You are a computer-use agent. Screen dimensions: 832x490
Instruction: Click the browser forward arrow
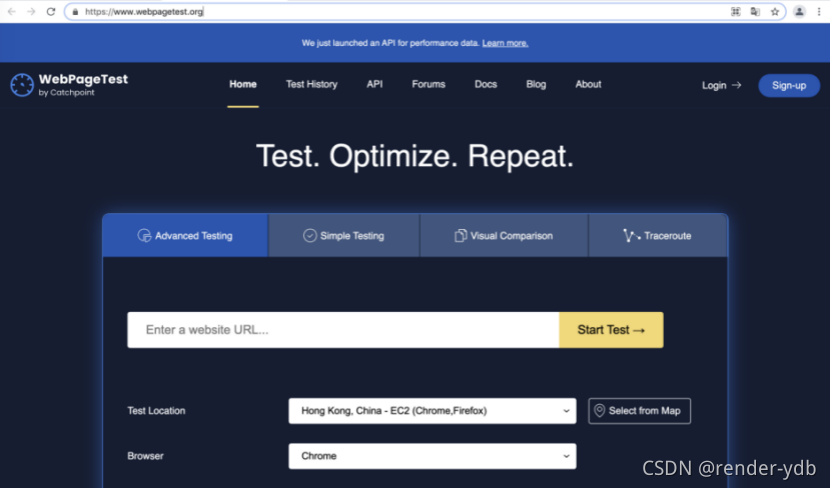[31, 12]
